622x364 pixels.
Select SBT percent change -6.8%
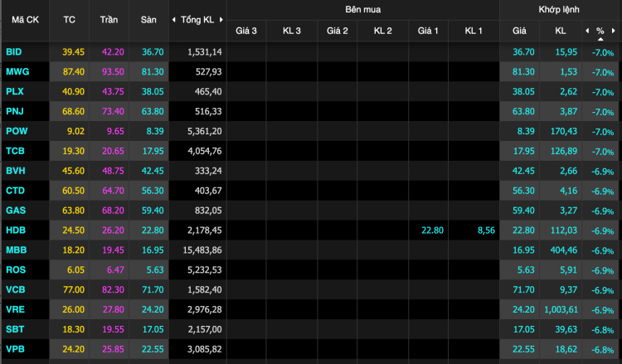tap(603, 330)
